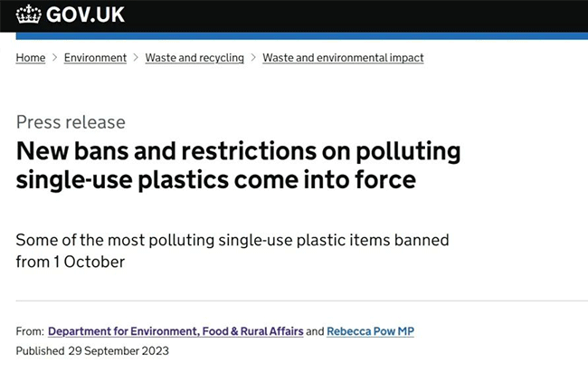Viewport: 588px width, 392px height.
Task: Click the blue bar under the header
Action: click(x=302, y=35)
